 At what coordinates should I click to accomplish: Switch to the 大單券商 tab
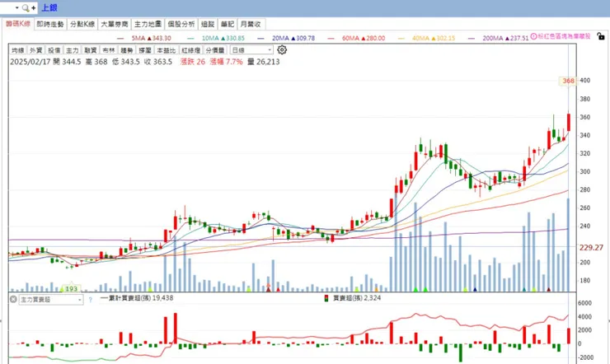pos(115,24)
